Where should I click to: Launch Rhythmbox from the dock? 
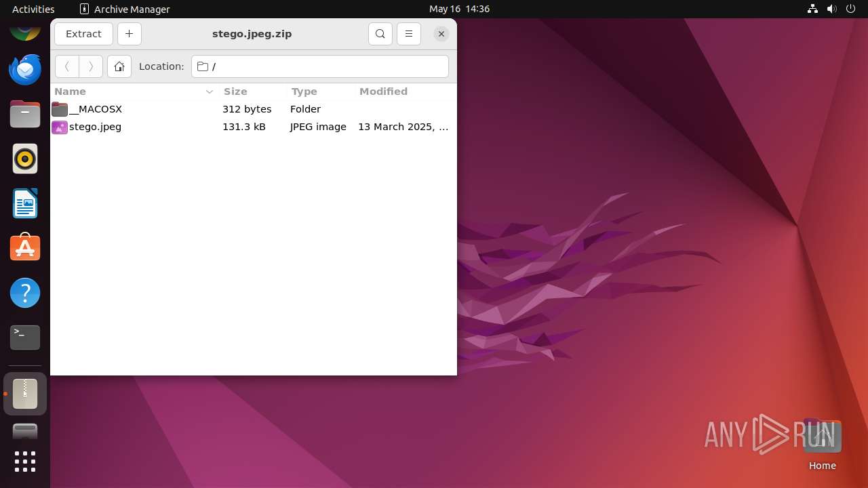25,159
